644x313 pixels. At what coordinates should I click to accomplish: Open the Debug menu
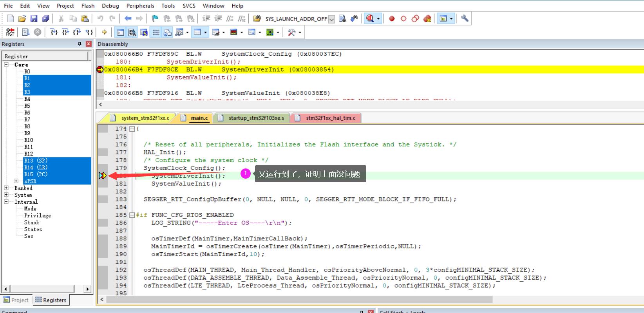110,6
